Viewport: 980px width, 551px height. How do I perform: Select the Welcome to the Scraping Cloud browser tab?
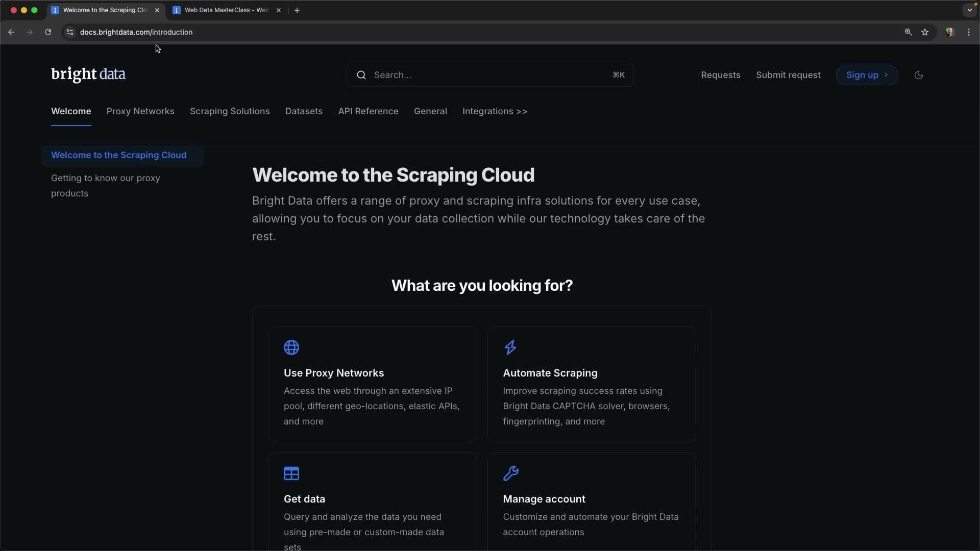pos(106,10)
